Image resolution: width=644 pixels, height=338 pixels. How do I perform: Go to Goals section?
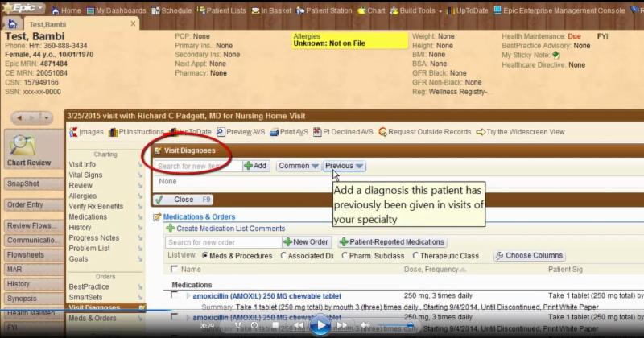(78, 259)
